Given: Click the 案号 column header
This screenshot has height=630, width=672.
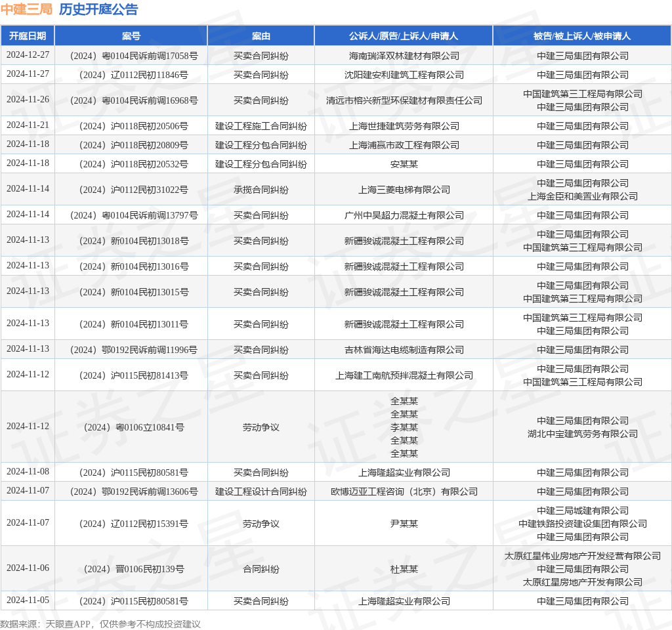Looking at the screenshot, I should click(x=131, y=36).
